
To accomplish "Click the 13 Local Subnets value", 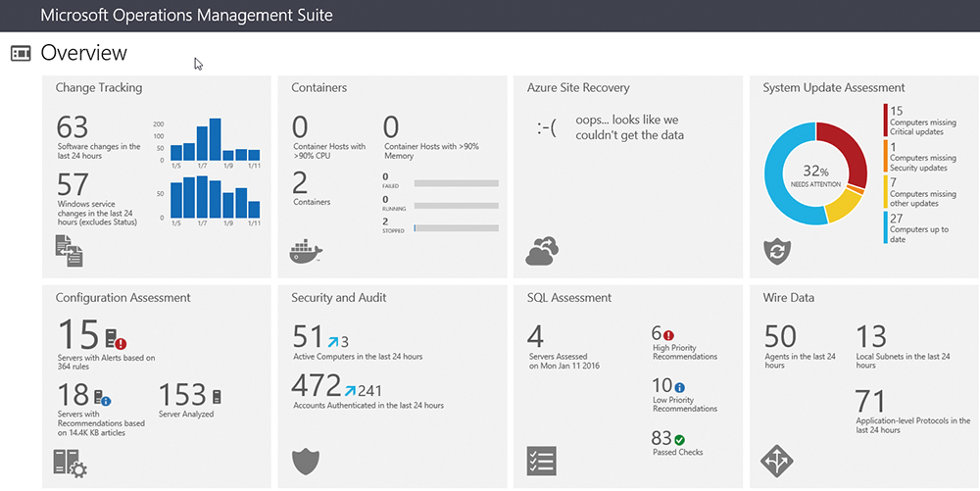I will coord(871,337).
